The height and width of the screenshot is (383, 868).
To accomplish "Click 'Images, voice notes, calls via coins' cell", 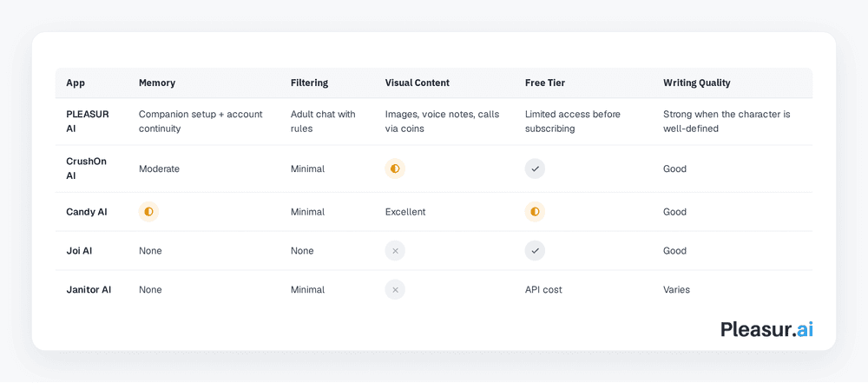I will coord(443,122).
